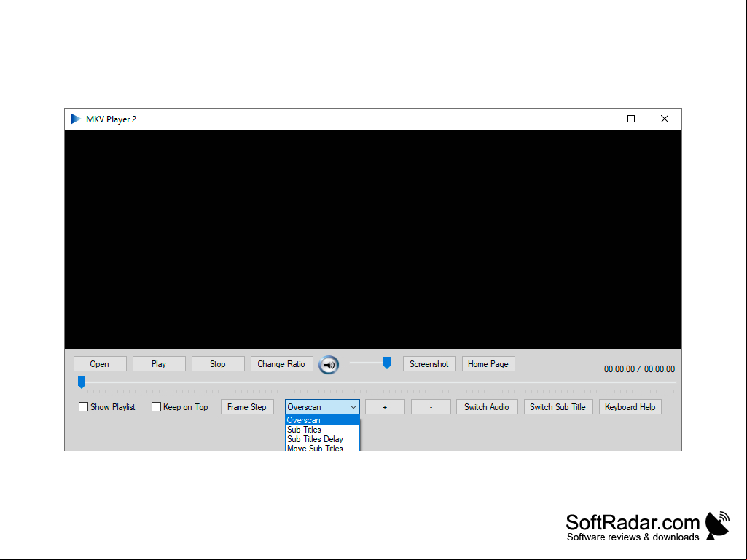Click the Switch Audio button
This screenshot has height=560, width=747.
coord(487,406)
